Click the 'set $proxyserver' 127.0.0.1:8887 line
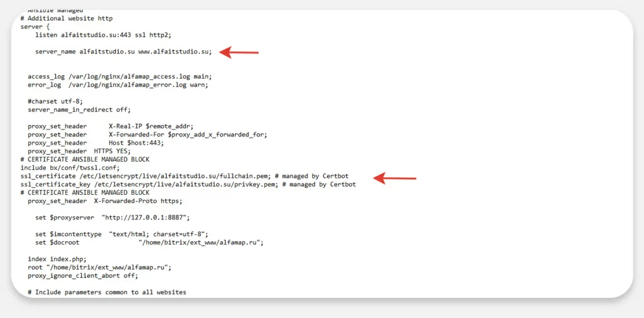The height and width of the screenshot is (318, 644). (112, 217)
